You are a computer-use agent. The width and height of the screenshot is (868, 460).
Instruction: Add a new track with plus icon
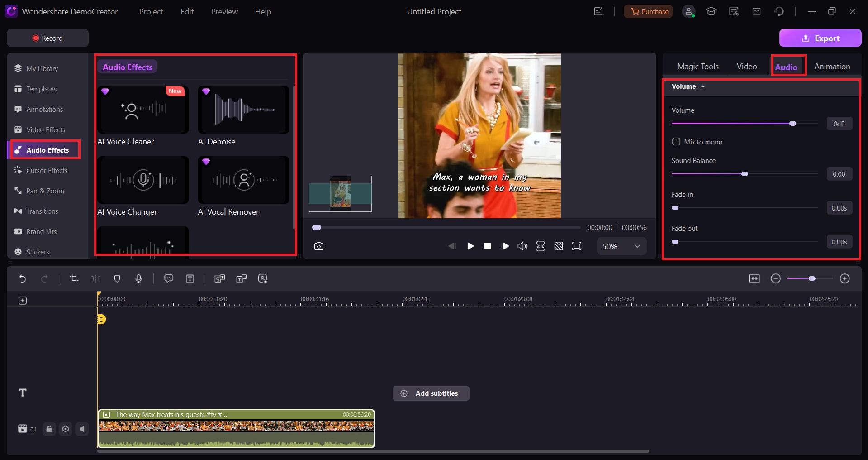pos(23,300)
